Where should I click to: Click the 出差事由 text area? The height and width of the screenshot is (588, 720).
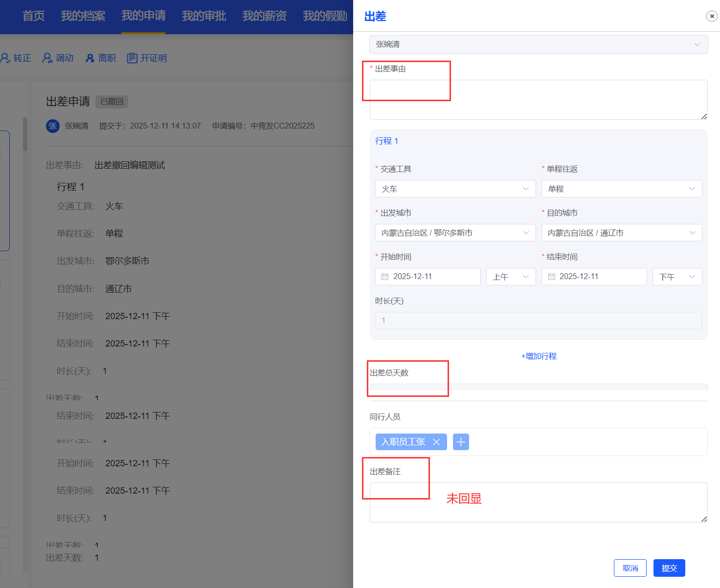tap(539, 100)
